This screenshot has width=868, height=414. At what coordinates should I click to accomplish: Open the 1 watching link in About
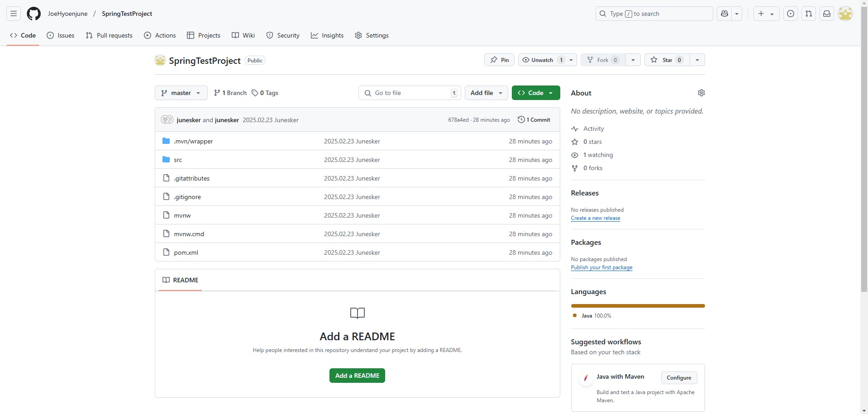592,155
